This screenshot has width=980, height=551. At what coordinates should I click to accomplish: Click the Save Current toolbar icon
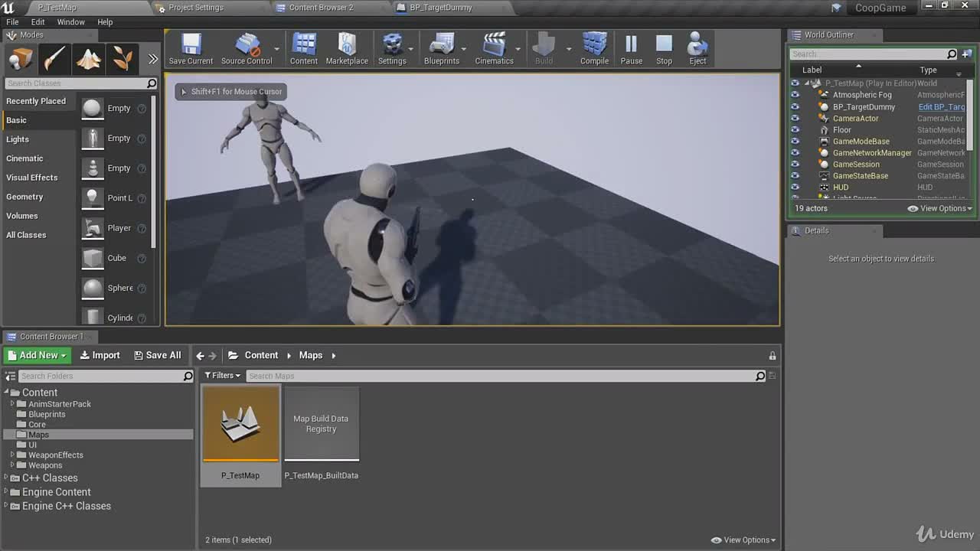pos(191,49)
